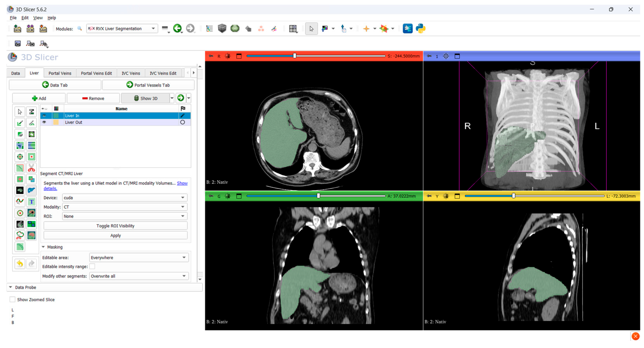
Task: Toggle the green slice view pin icon
Action: pos(211,196)
